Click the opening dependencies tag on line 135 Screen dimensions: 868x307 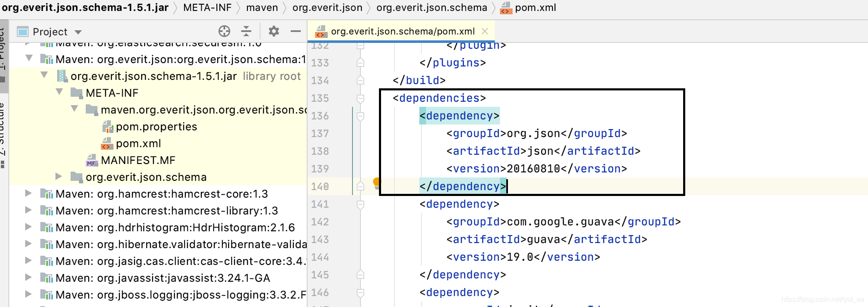(x=439, y=98)
